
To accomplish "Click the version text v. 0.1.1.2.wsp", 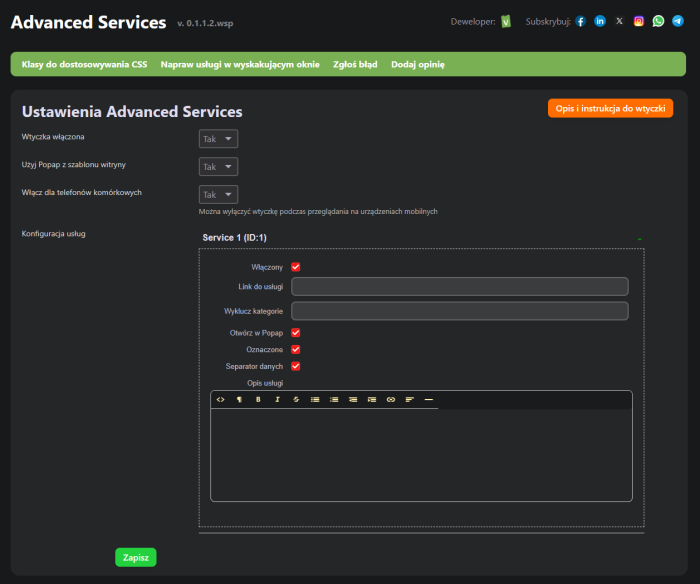I will pos(205,23).
